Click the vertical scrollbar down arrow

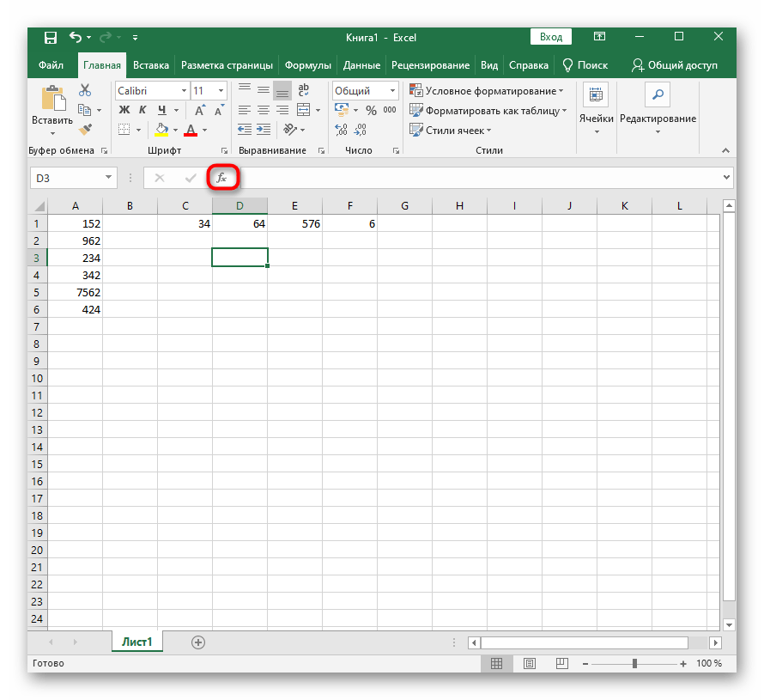pos(729,624)
